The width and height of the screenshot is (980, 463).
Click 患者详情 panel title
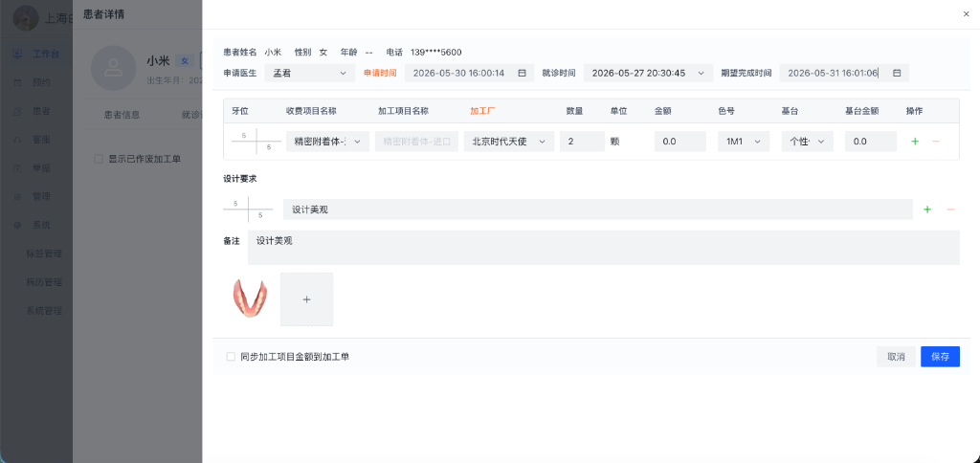pos(103,13)
